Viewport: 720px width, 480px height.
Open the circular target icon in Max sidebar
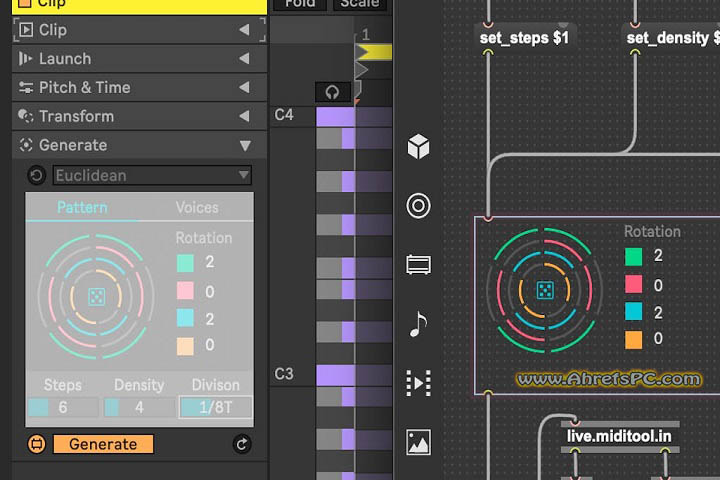(x=418, y=205)
